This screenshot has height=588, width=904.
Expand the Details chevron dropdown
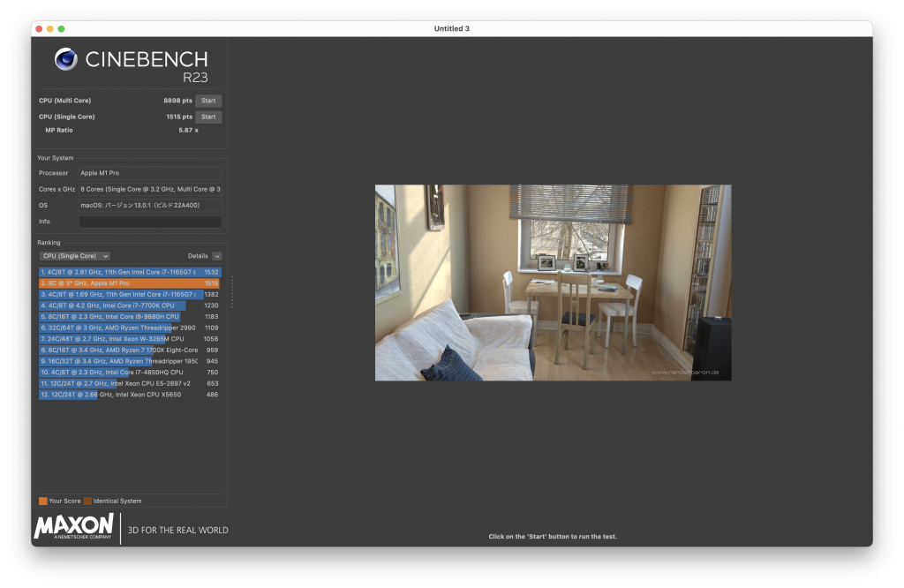pos(217,256)
